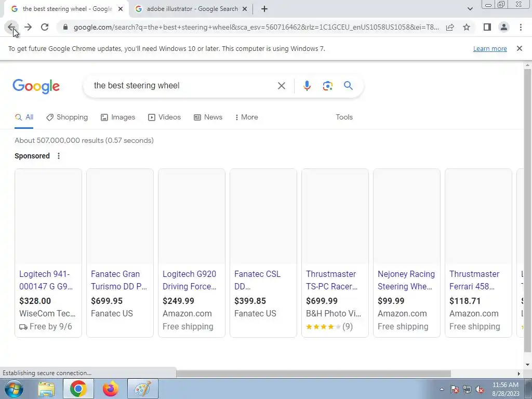Open the Nejoney Racing Steering Wheel listing
This screenshot has width=532, height=399.
click(406, 280)
